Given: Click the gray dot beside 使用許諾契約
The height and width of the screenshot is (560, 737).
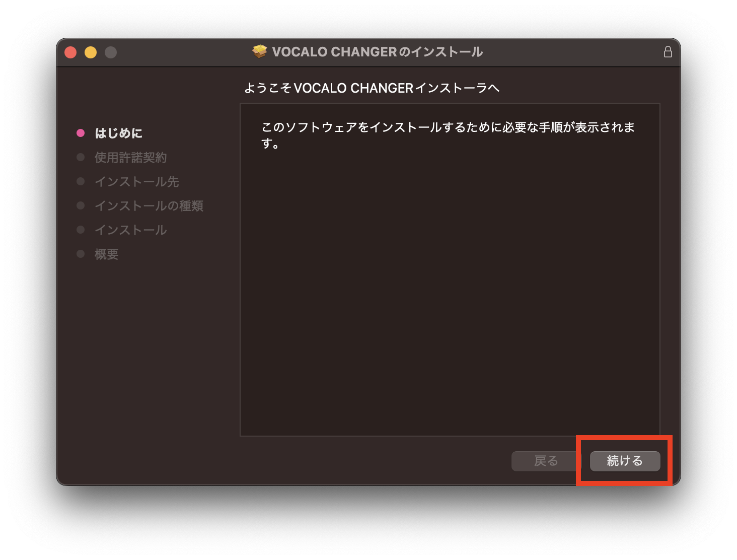Looking at the screenshot, I should click(81, 157).
